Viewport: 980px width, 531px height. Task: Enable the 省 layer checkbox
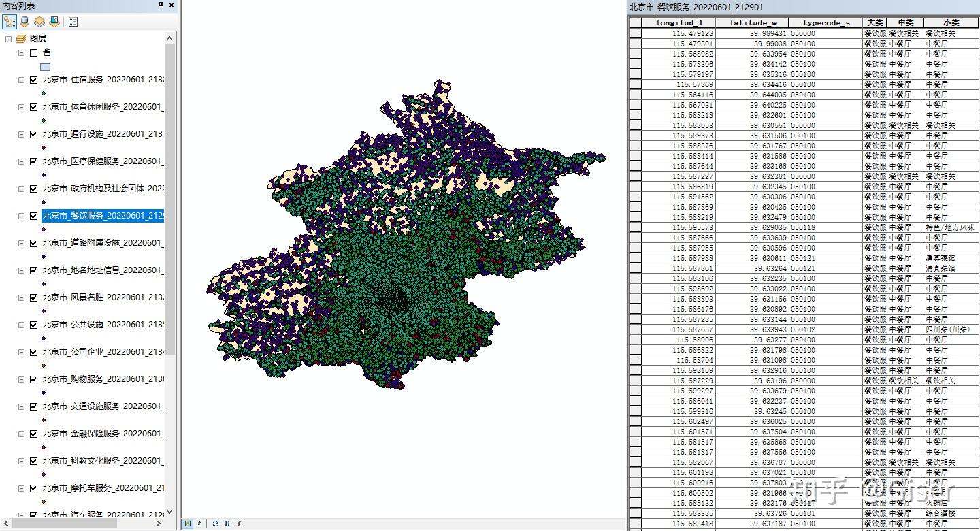[x=33, y=52]
